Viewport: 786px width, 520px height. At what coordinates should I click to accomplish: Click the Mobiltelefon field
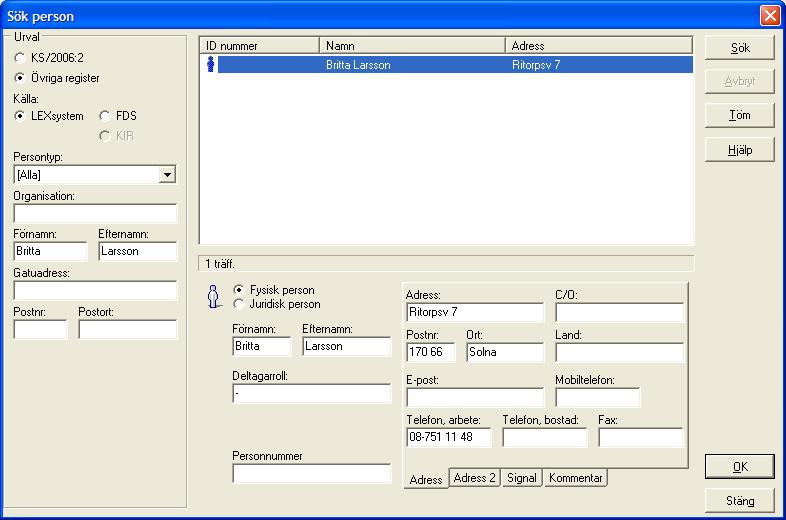(598, 397)
